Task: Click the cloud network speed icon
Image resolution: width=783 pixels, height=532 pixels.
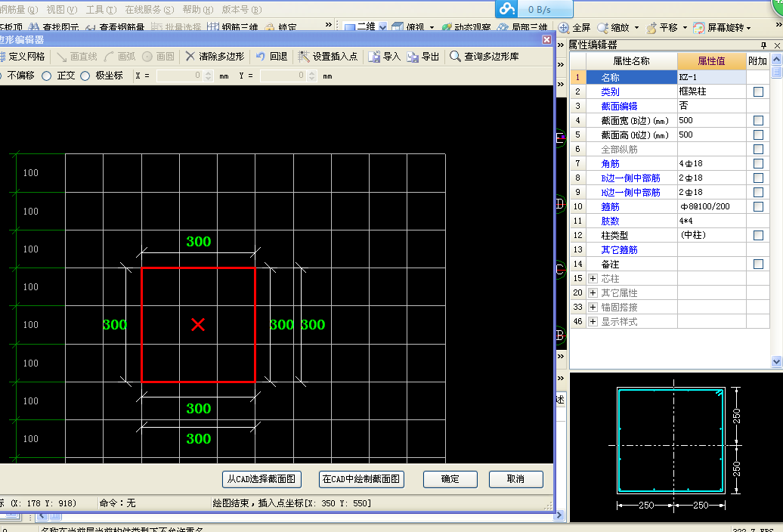Action: [x=507, y=9]
